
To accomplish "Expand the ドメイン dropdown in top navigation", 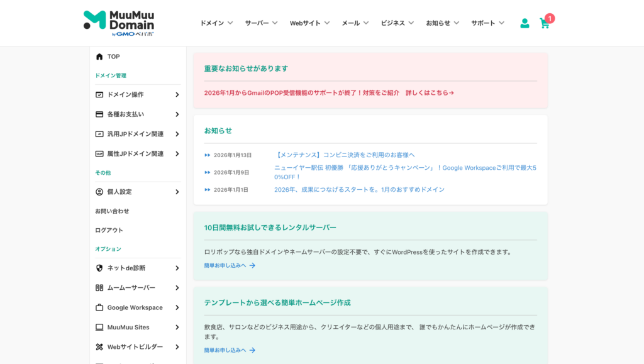I will point(216,23).
